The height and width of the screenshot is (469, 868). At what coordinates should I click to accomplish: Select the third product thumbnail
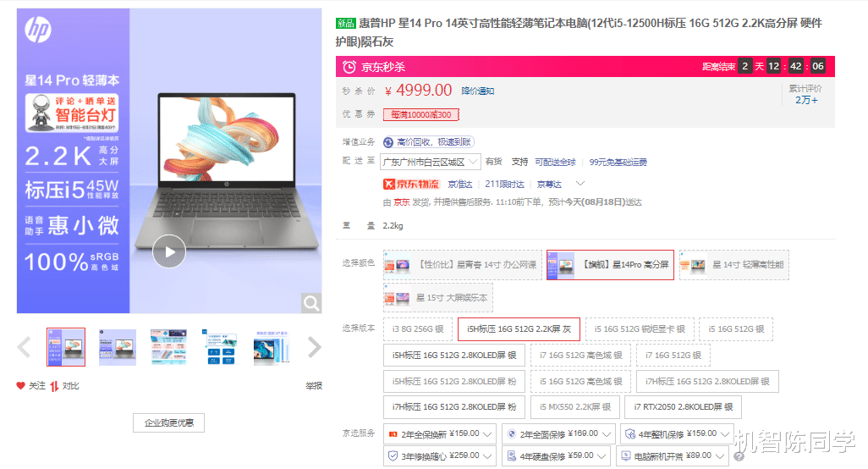(169, 347)
